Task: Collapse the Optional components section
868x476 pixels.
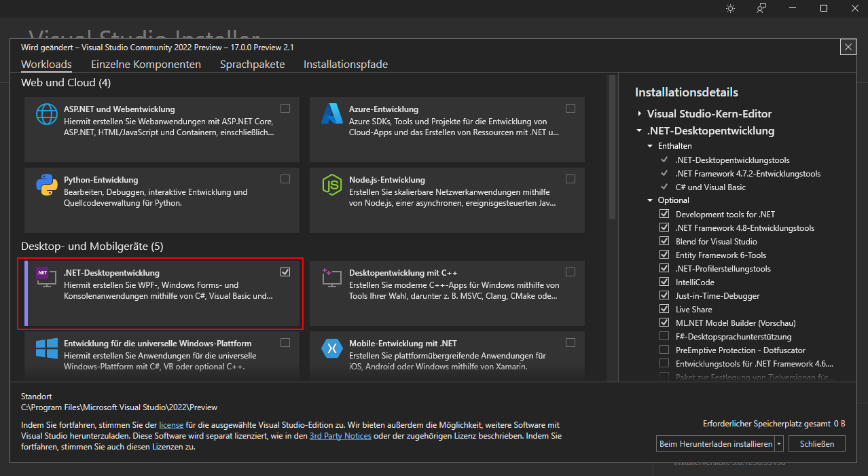Action: 650,200
